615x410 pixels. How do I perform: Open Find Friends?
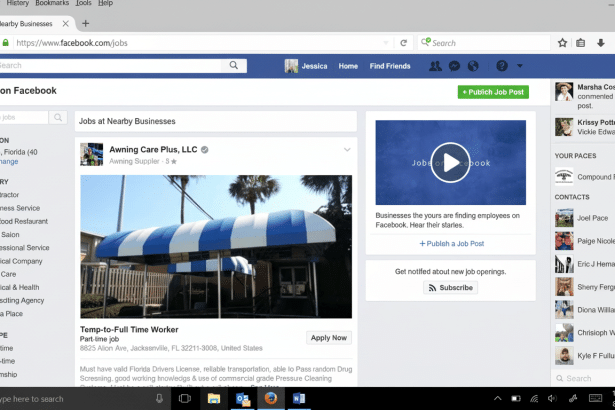[390, 66]
